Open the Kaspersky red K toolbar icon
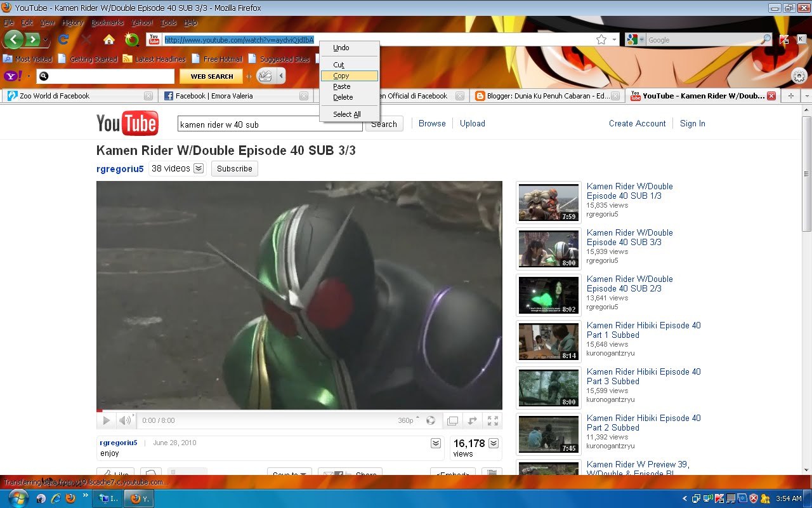Viewport: 812px width, 508px height. coord(784,39)
